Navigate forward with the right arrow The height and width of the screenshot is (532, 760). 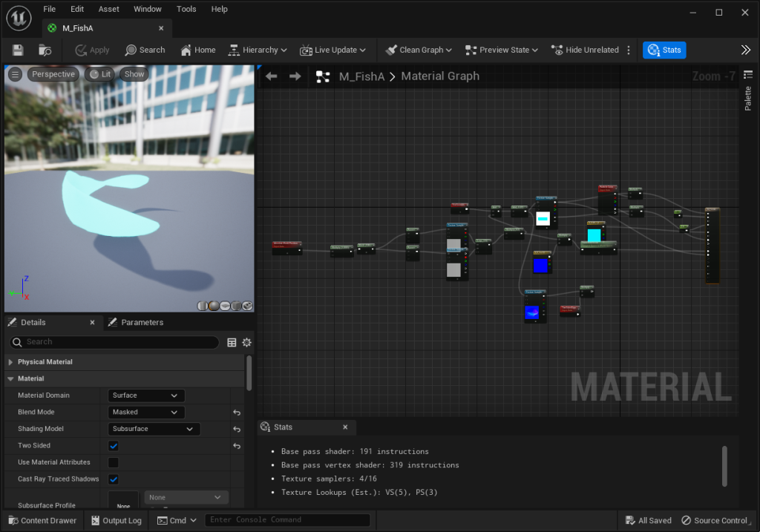(x=295, y=76)
